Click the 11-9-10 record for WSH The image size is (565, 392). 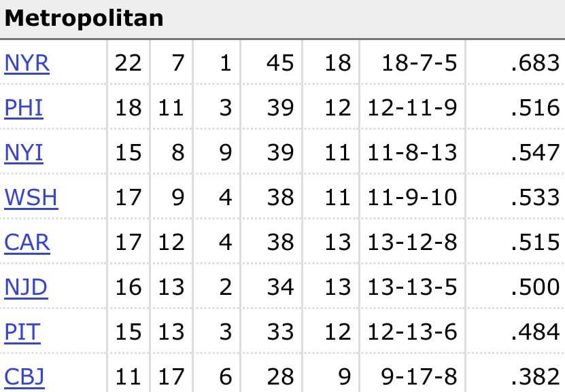pyautogui.click(x=412, y=198)
